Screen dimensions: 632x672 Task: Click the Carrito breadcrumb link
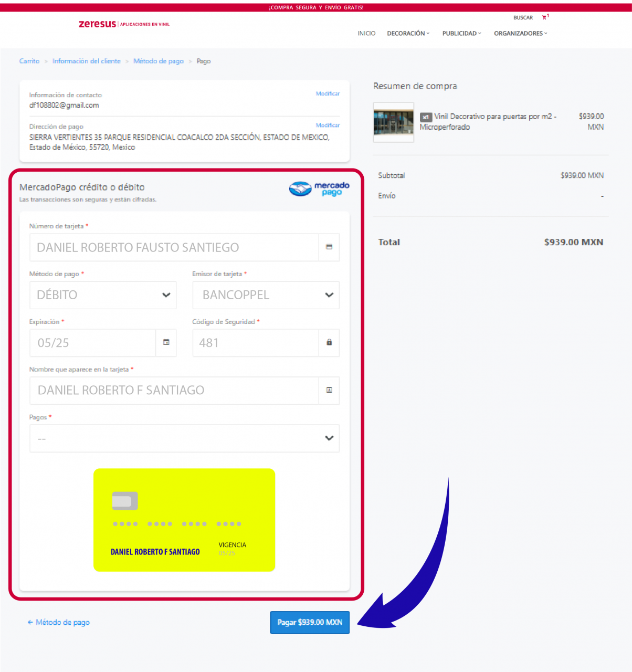29,61
